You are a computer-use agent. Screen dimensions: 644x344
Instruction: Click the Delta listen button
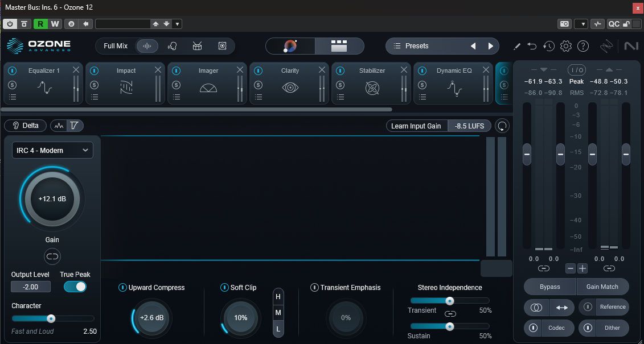26,126
